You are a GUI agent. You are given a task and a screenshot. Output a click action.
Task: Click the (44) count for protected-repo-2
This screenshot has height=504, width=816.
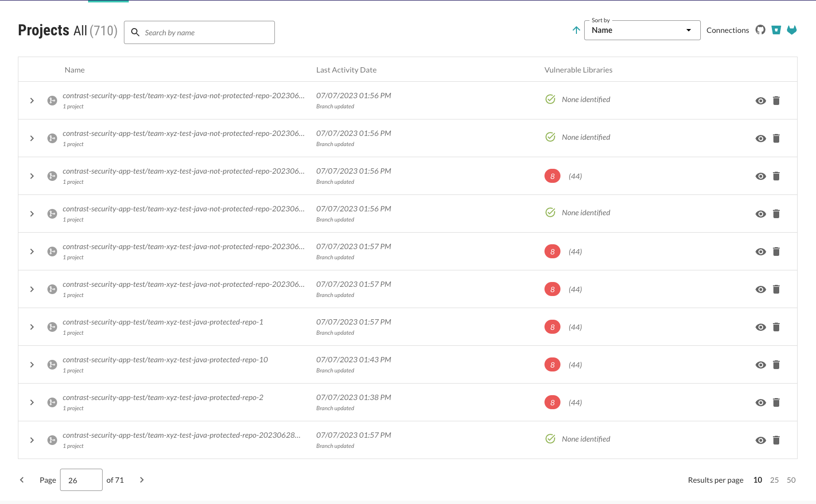point(575,402)
